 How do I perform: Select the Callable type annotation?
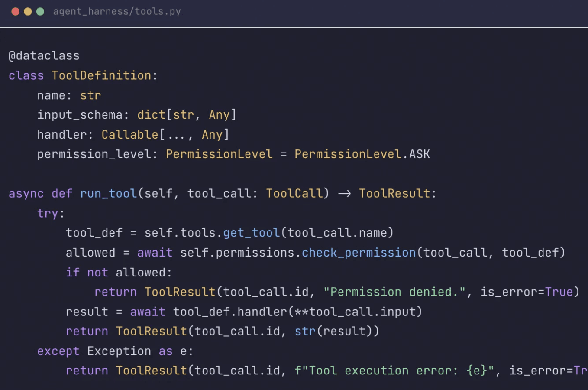129,134
